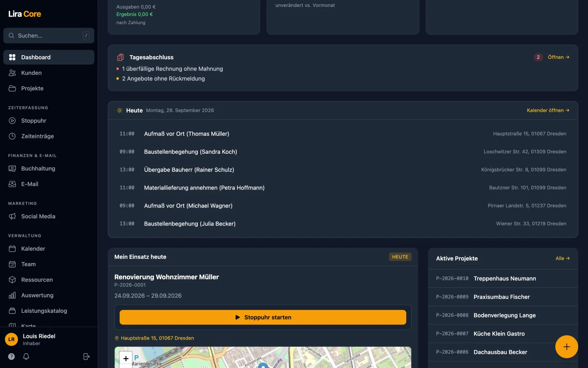Click the logout icon in sidebar footer
Viewport: 588px width, 368px height.
point(86,356)
